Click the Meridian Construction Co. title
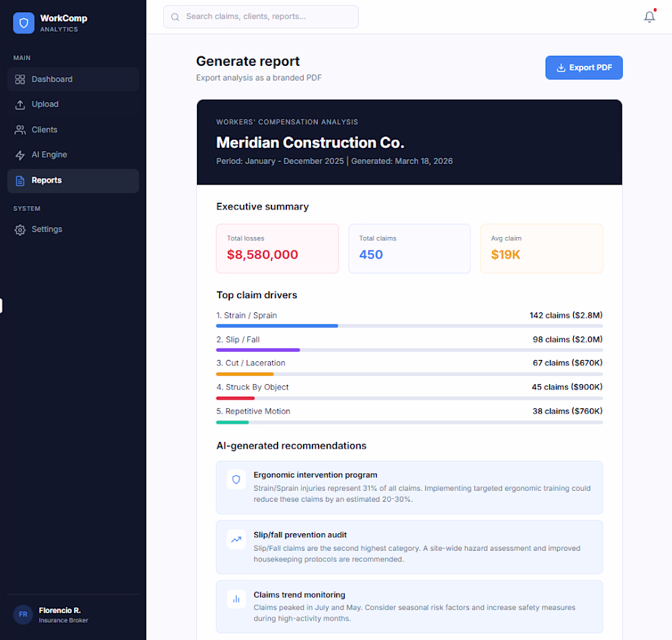The height and width of the screenshot is (640, 672). tap(310, 142)
